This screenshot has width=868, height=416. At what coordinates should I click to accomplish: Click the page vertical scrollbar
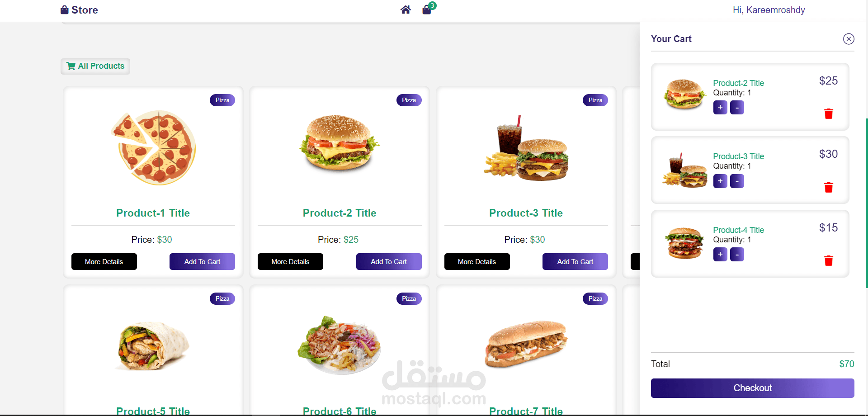(x=866, y=203)
